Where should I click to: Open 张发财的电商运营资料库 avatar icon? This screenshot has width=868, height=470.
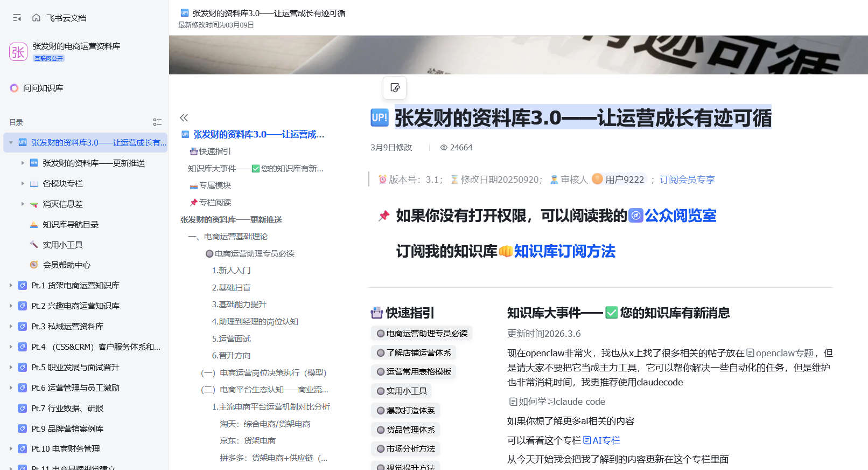coord(18,52)
